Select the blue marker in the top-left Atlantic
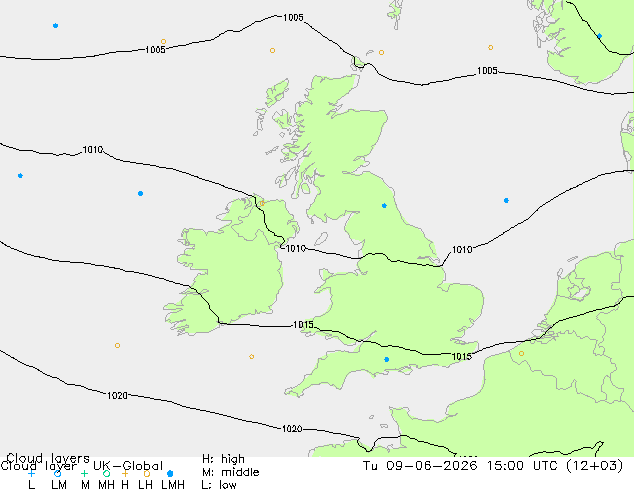This screenshot has width=634, height=490. coord(55,25)
